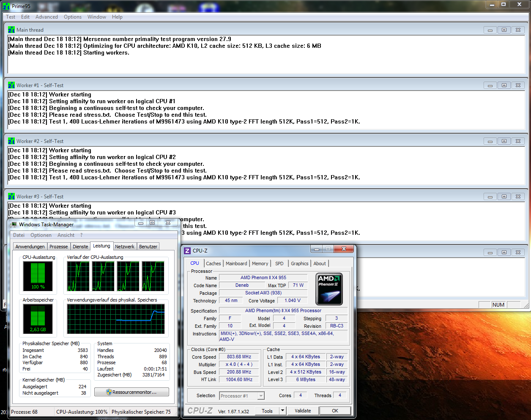The width and height of the screenshot is (531, 420).
Task: Click the Ressourcenmonitor button
Action: (131, 392)
